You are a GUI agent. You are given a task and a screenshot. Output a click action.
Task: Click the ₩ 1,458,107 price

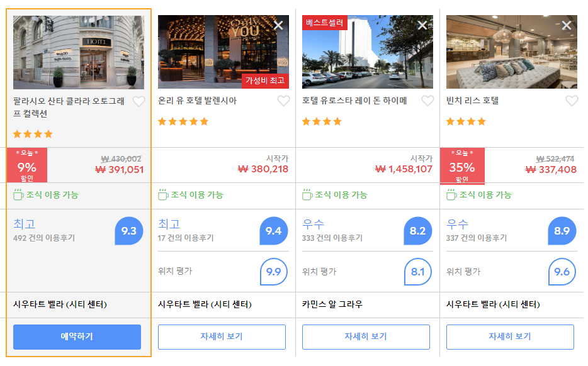click(x=404, y=169)
